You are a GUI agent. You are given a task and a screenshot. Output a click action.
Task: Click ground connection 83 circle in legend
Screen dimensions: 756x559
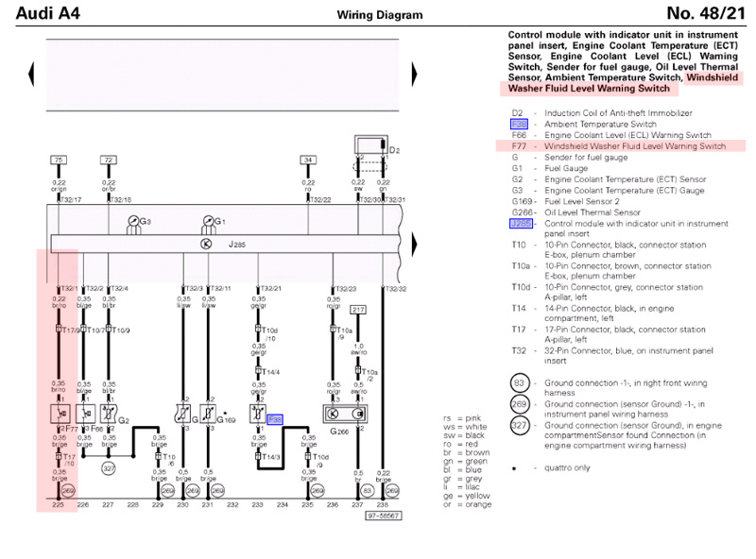coord(519,383)
